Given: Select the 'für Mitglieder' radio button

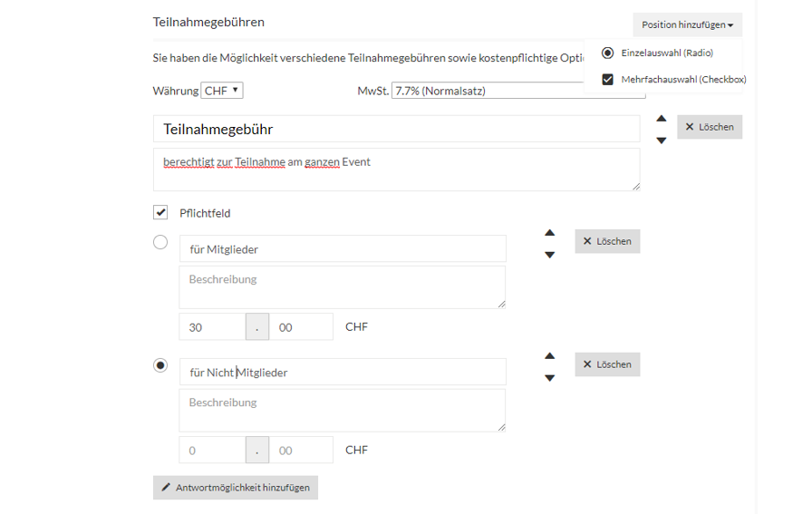Looking at the screenshot, I should click(160, 242).
